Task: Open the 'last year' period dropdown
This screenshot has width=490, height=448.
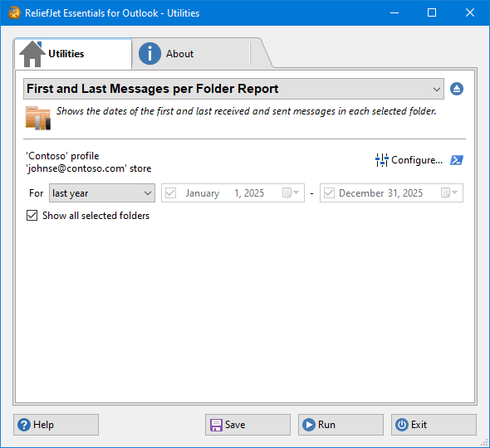Action: (102, 193)
